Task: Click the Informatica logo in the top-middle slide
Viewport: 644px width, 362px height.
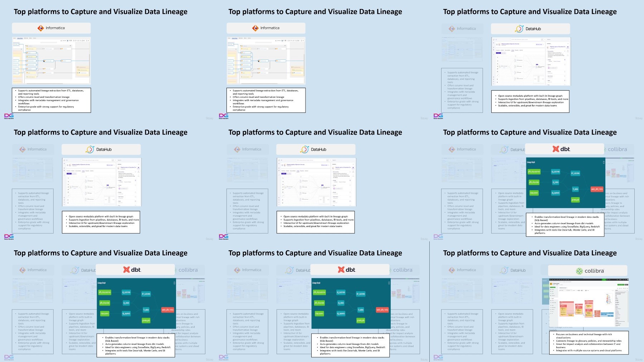Action: click(x=266, y=28)
